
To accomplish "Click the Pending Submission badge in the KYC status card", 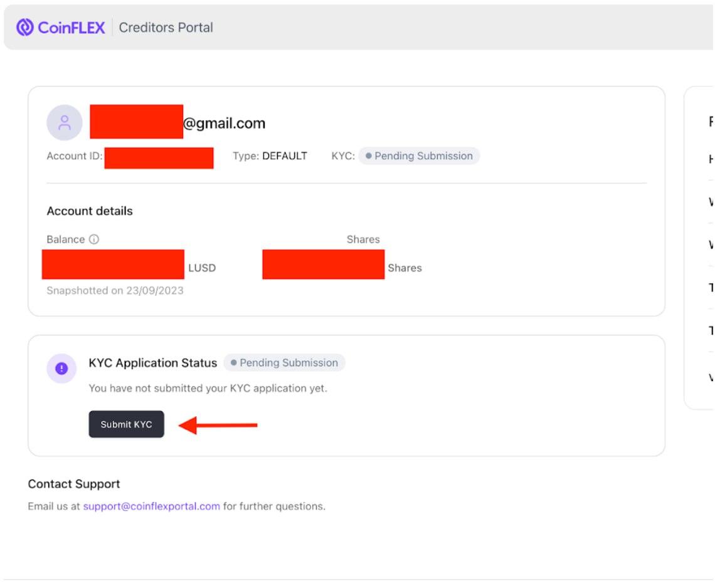I will 283,362.
